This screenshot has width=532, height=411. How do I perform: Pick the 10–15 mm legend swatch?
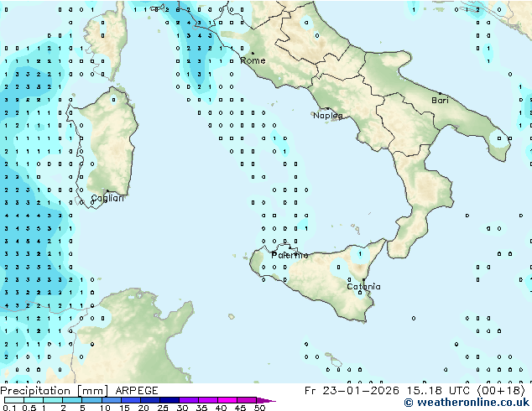pyautogui.click(x=112, y=400)
